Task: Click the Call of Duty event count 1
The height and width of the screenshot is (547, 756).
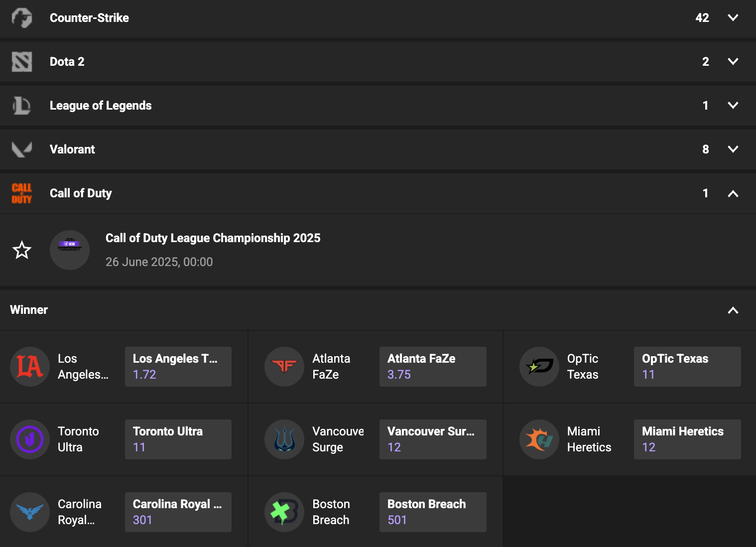Action: (x=706, y=193)
